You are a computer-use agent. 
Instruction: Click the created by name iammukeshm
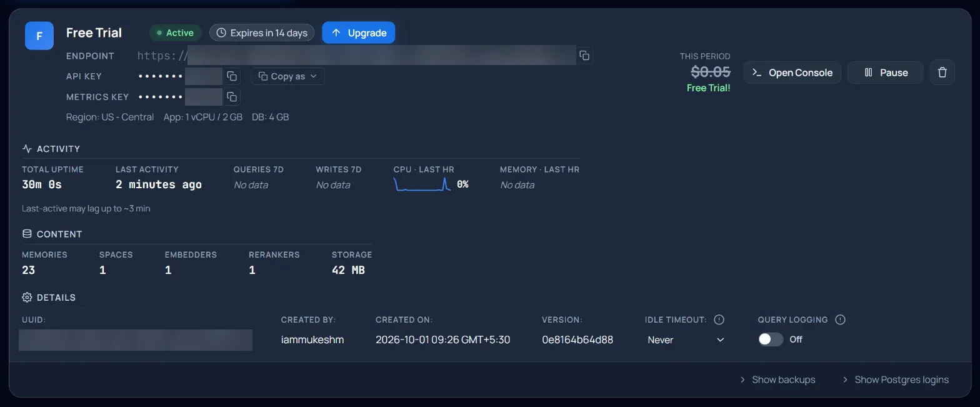click(x=312, y=340)
